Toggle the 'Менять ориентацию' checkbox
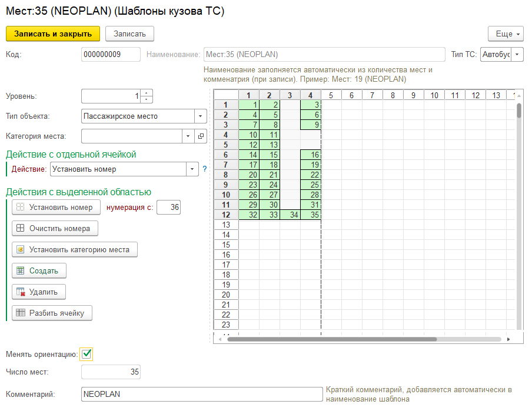This screenshot has width=532, height=411. pos(87,354)
